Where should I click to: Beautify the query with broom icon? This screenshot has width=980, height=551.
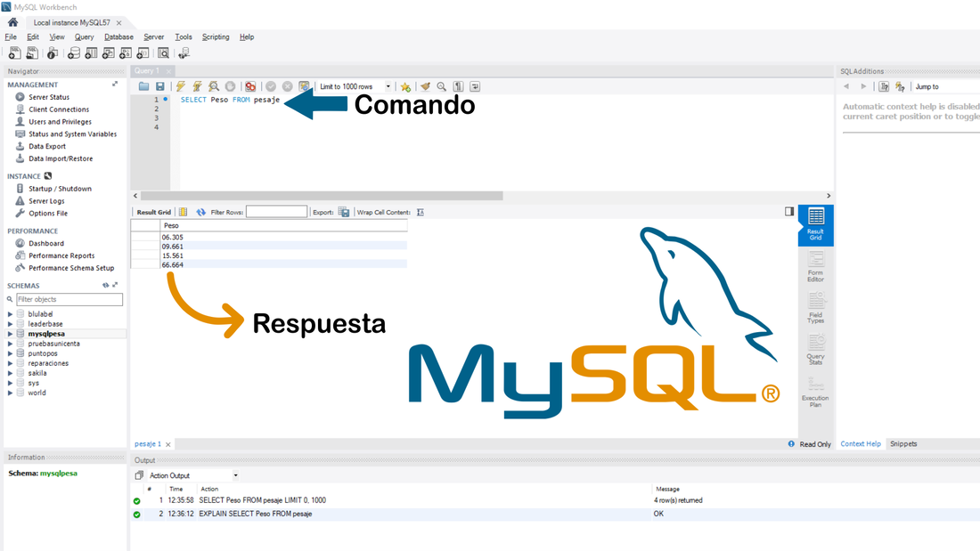click(x=425, y=86)
